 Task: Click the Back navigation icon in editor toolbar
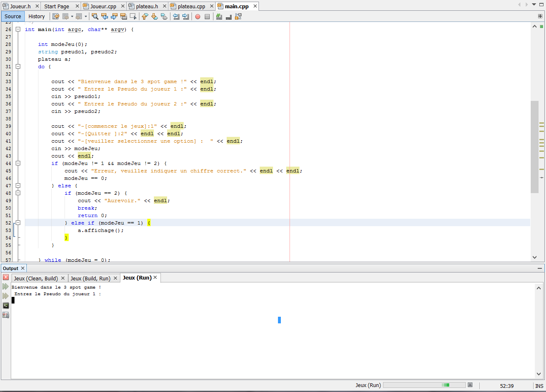click(x=65, y=17)
